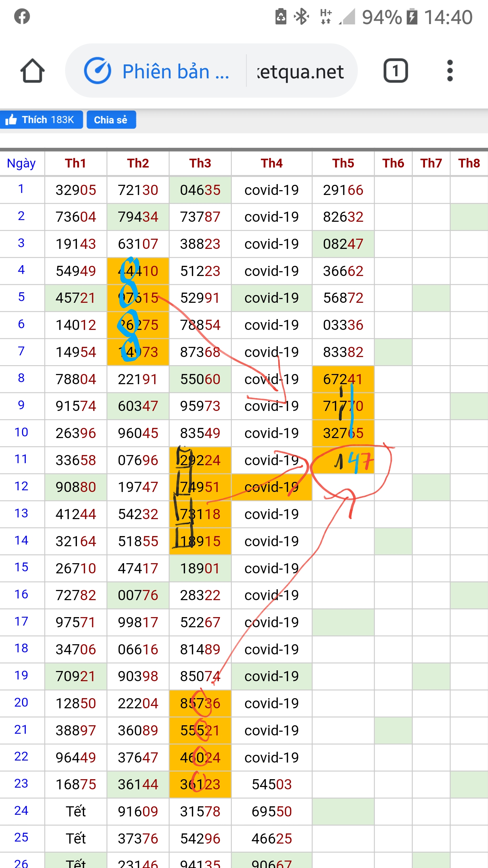Tap cell 54949 in Th1
The image size is (488, 868).
point(76,271)
